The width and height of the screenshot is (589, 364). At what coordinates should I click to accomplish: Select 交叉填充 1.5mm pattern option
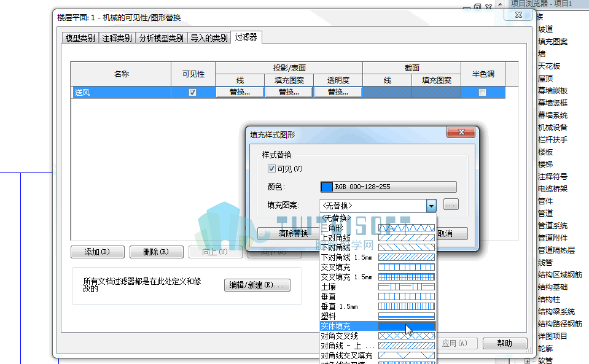(378, 277)
